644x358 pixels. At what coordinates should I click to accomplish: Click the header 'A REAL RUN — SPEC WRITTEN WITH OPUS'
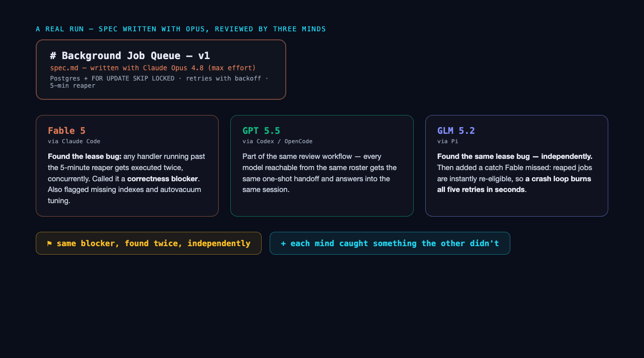pos(181,29)
